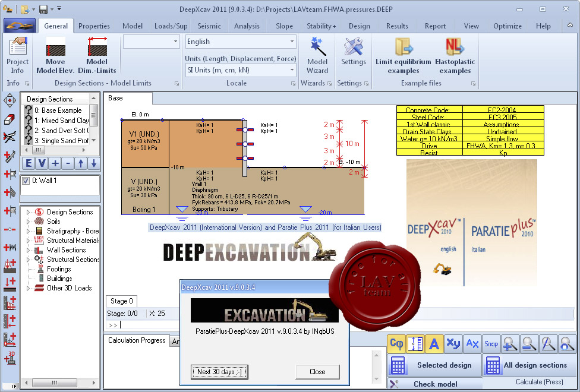580x392 pixels.
Task: Click the add spring support tool
Action: 10,247
